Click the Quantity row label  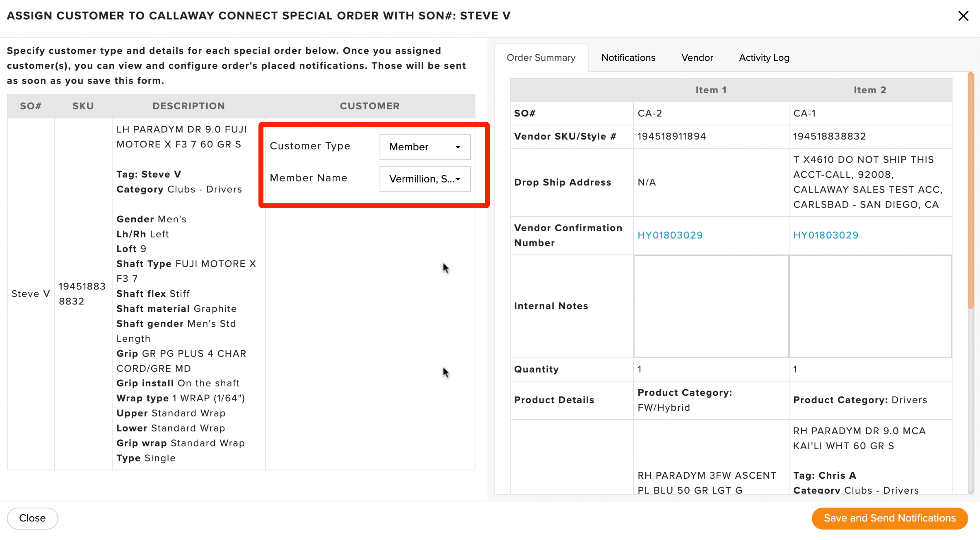pos(536,369)
